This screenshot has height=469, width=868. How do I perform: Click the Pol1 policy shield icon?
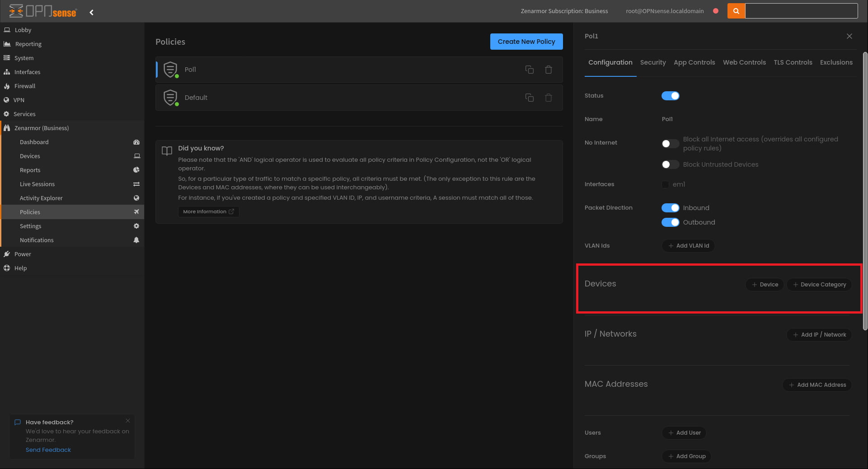pos(170,70)
